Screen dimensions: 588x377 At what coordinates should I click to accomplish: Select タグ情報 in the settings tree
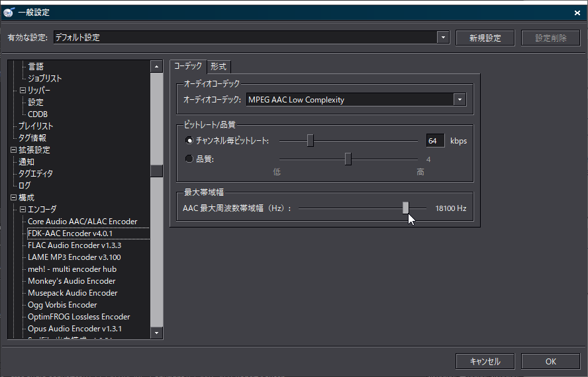[32, 138]
